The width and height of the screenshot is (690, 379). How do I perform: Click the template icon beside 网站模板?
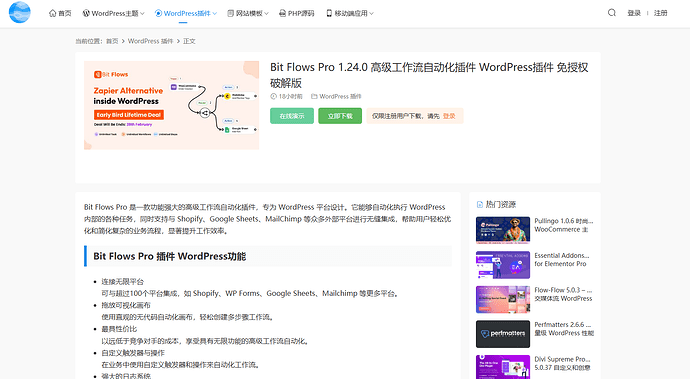[231, 13]
